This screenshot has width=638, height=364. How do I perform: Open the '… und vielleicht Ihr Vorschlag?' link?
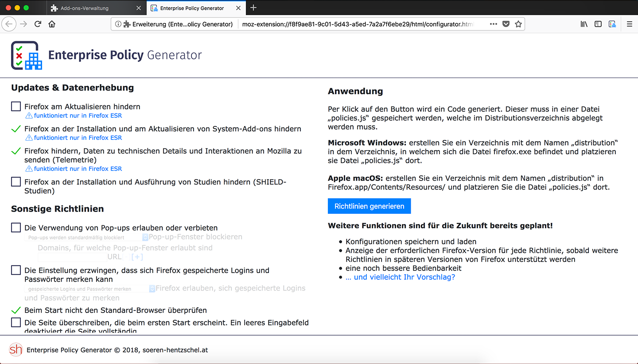tap(400, 277)
